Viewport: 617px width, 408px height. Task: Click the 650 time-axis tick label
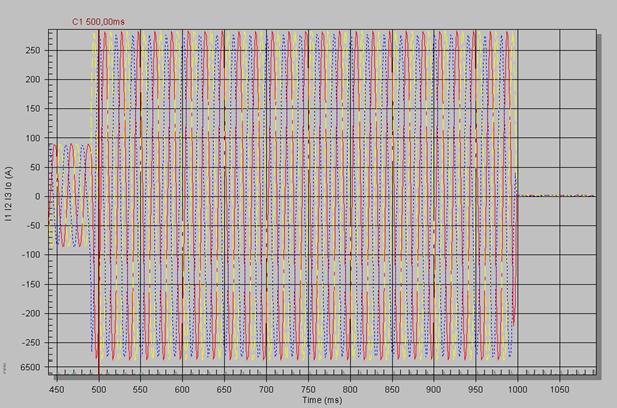pyautogui.click(x=224, y=390)
